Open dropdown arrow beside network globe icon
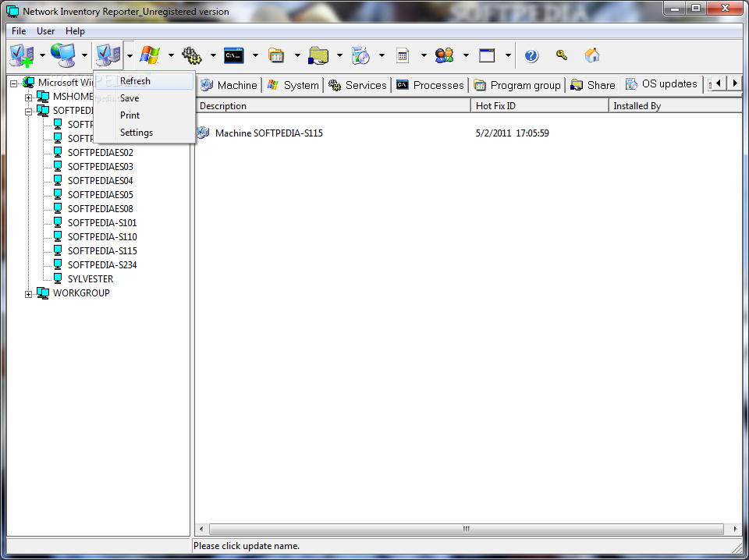This screenshot has height=560, width=749. click(x=84, y=55)
